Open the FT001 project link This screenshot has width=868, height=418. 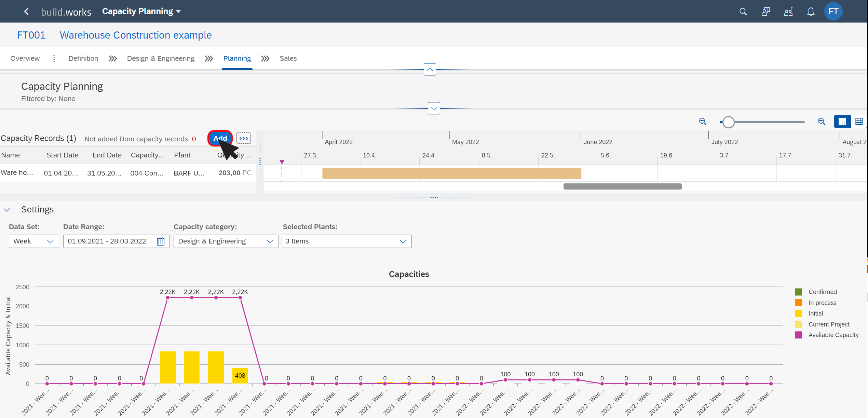tap(31, 35)
